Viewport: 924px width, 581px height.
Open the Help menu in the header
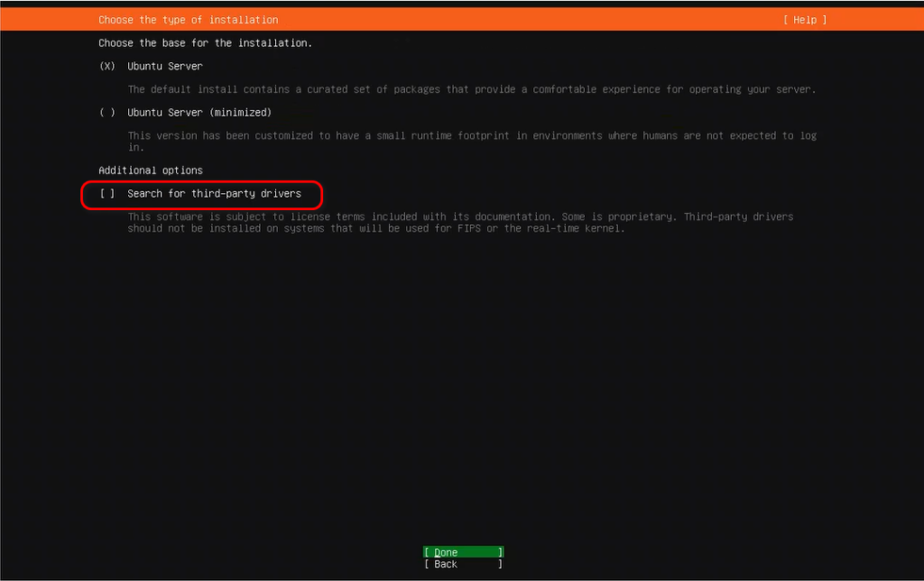coord(804,20)
